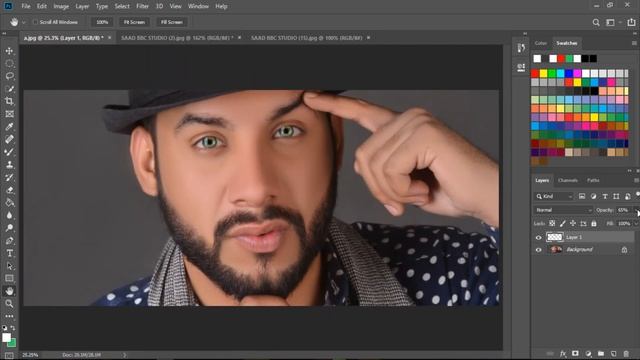Select the Zoom tool in toolbar
This screenshot has height=360, width=640.
[9, 304]
